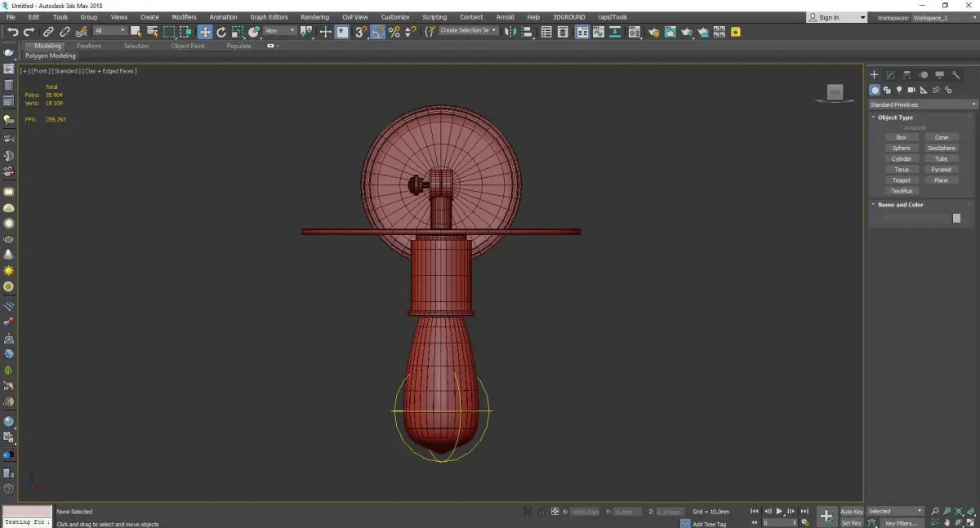The width and height of the screenshot is (980, 528).
Task: Collapse the Object Type rollout
Action: click(x=895, y=118)
